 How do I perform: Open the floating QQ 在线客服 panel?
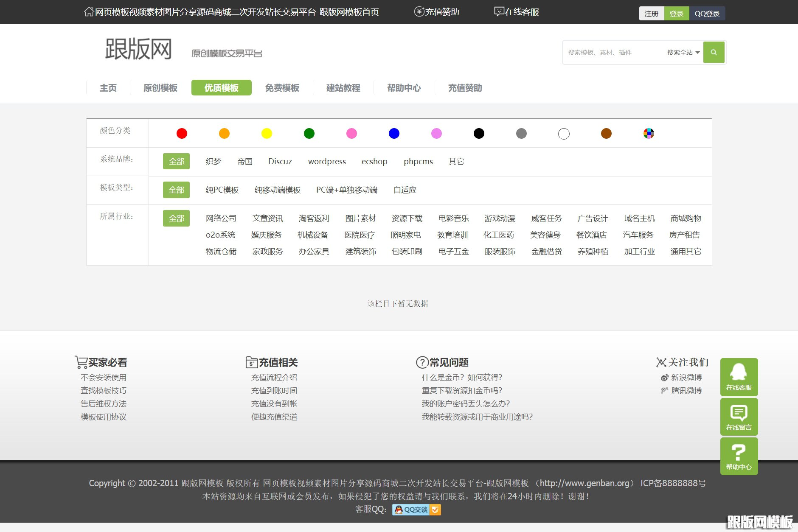coord(739,377)
